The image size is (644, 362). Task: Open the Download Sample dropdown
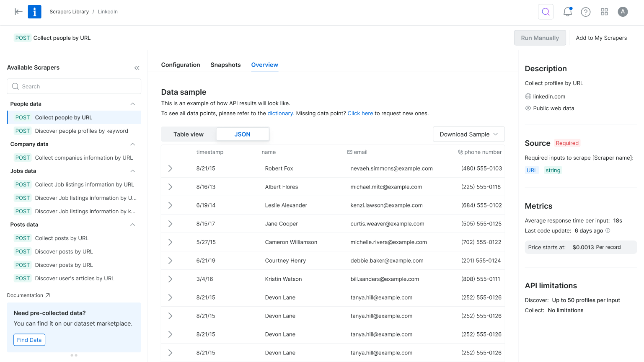tap(468, 134)
